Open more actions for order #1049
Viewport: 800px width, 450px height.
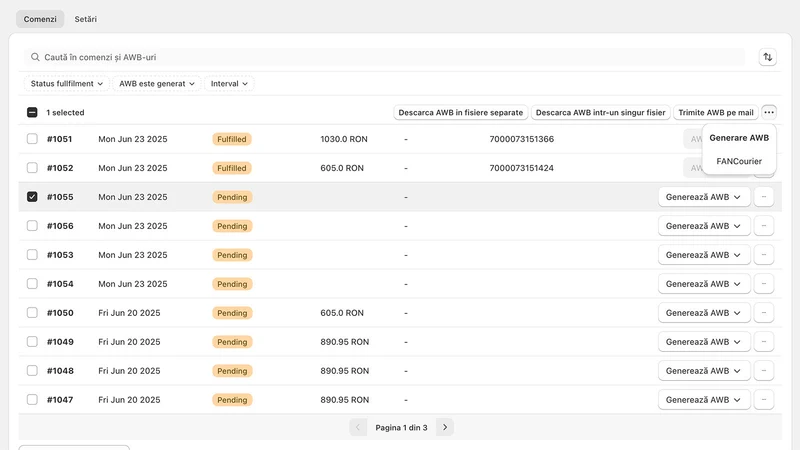tap(764, 342)
